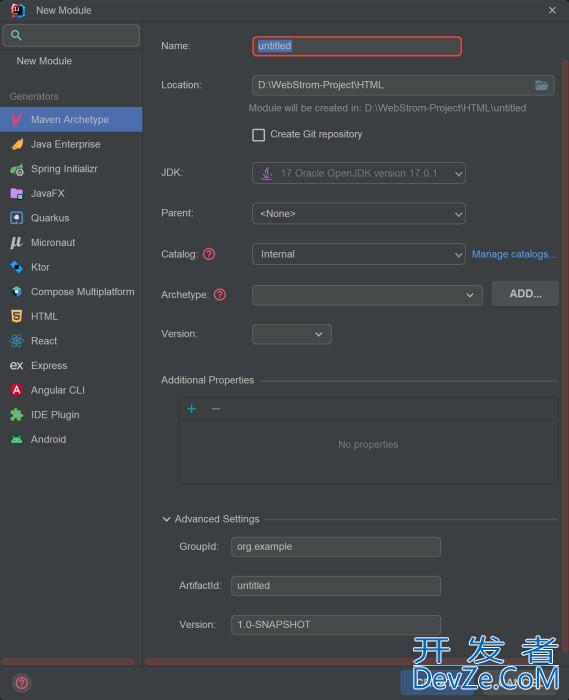Click the Angular CLI icon
The width and height of the screenshot is (569, 700).
pyautogui.click(x=17, y=390)
